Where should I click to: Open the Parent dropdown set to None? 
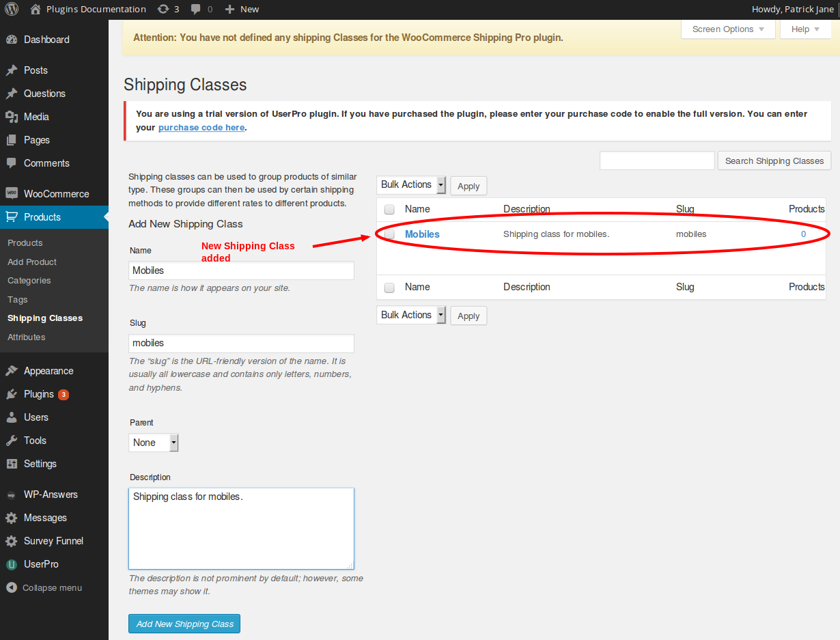[x=154, y=443]
